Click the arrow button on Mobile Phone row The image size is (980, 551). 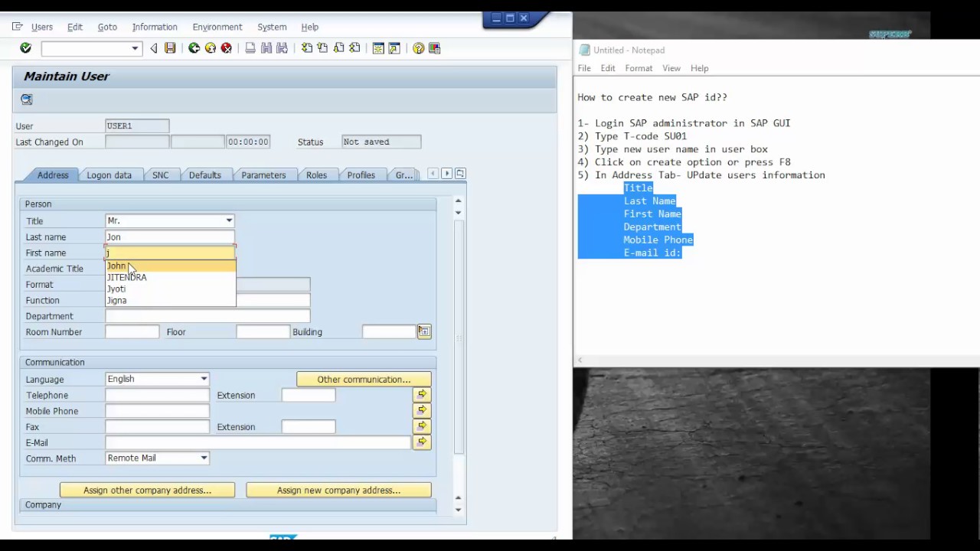click(422, 410)
